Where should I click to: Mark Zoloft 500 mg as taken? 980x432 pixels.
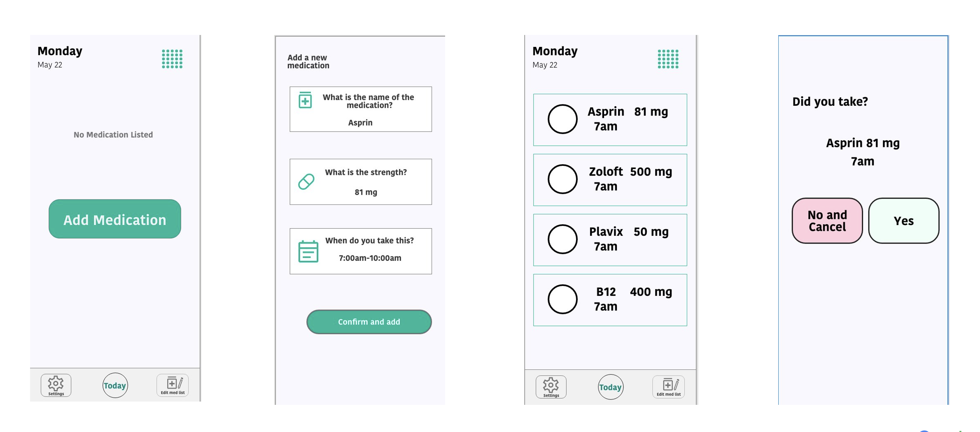coord(562,179)
